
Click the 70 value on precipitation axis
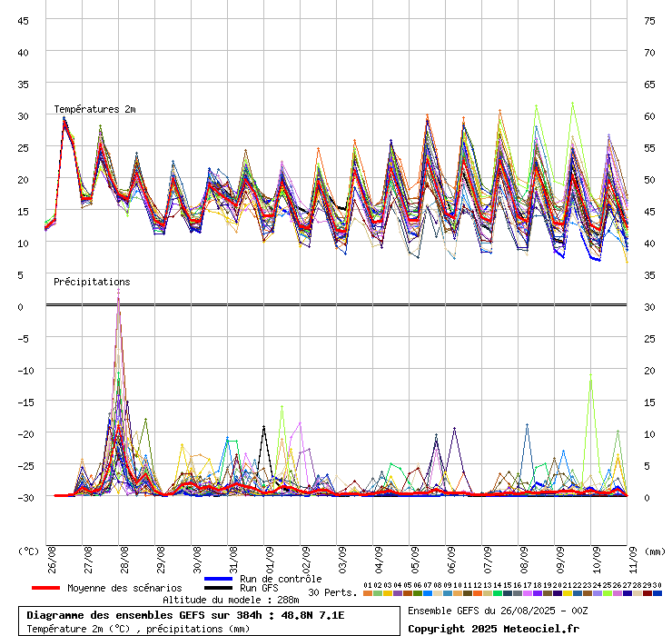click(649, 53)
